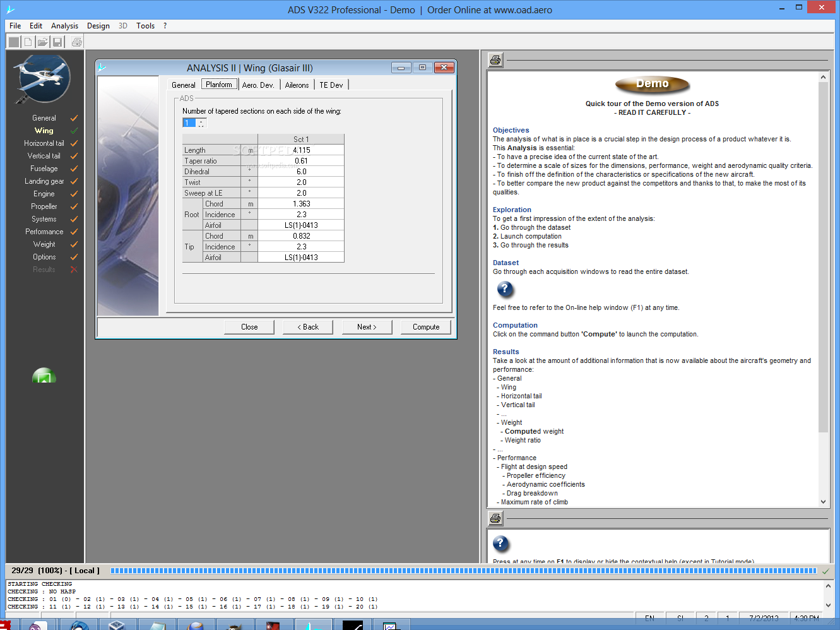Click the < Back button

click(308, 327)
